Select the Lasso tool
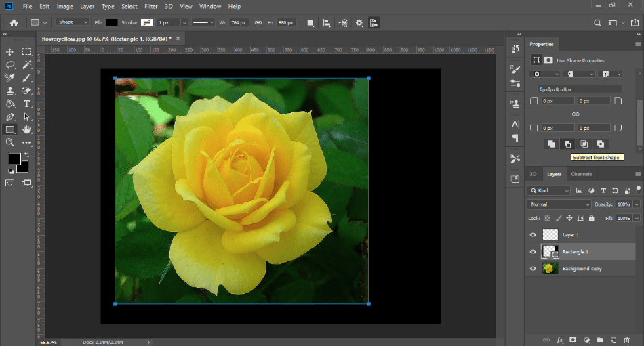 click(9, 65)
